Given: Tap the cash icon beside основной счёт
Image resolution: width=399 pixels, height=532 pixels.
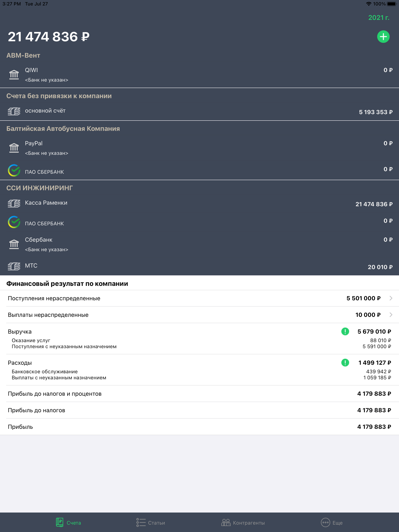Looking at the screenshot, I should tap(14, 111).
